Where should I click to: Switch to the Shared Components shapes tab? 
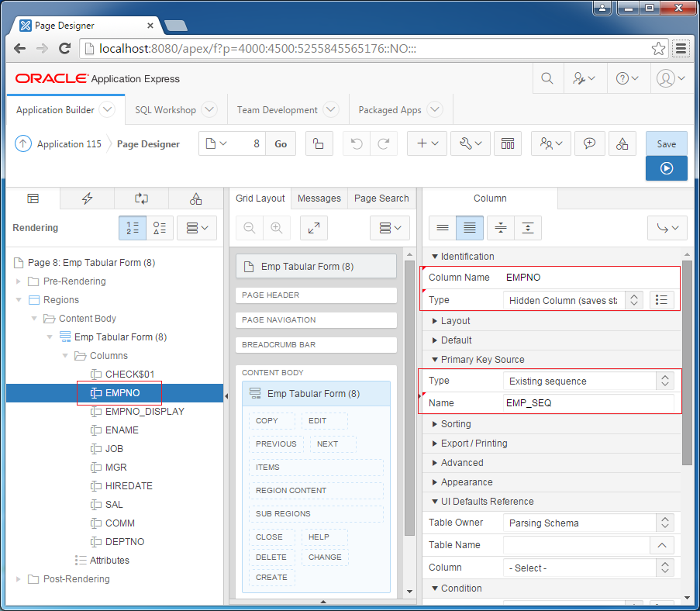(x=195, y=198)
